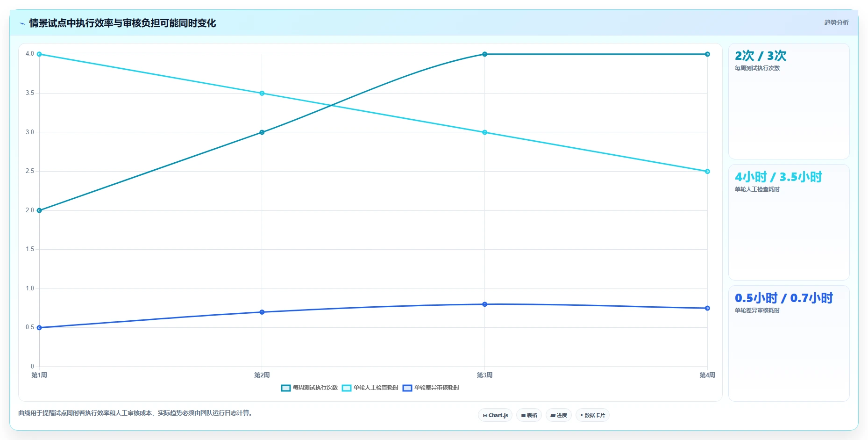
Task: Click 单轮人工检查耗时 data point at 第2周
Action: 262,94
